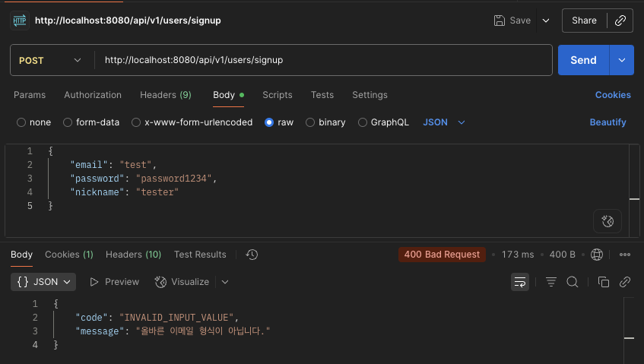
Task: Click the "tester" nickname value
Action: click(157, 192)
